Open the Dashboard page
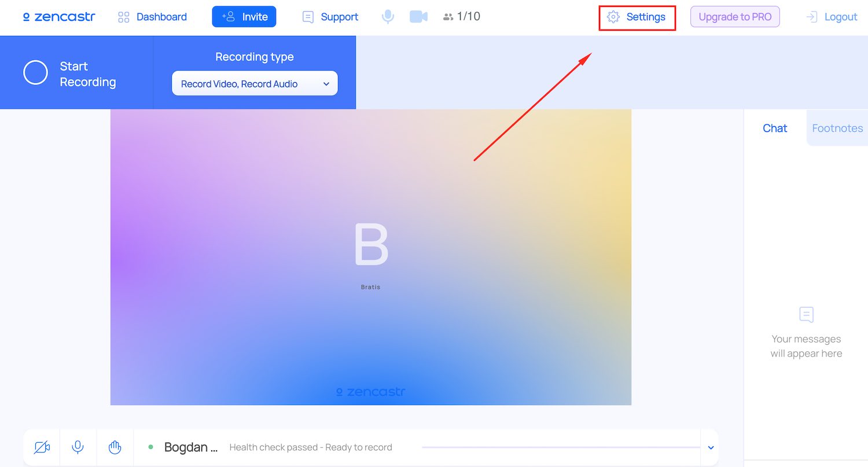This screenshot has height=467, width=868. (x=152, y=17)
